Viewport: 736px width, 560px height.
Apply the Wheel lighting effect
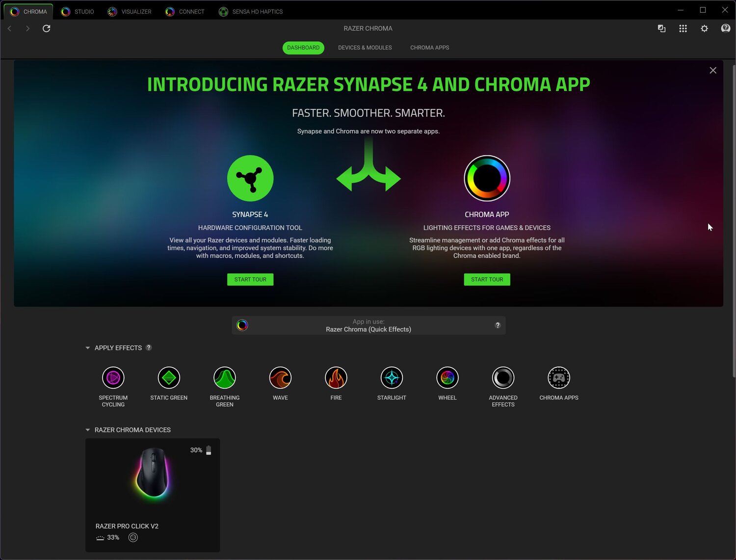pyautogui.click(x=447, y=378)
